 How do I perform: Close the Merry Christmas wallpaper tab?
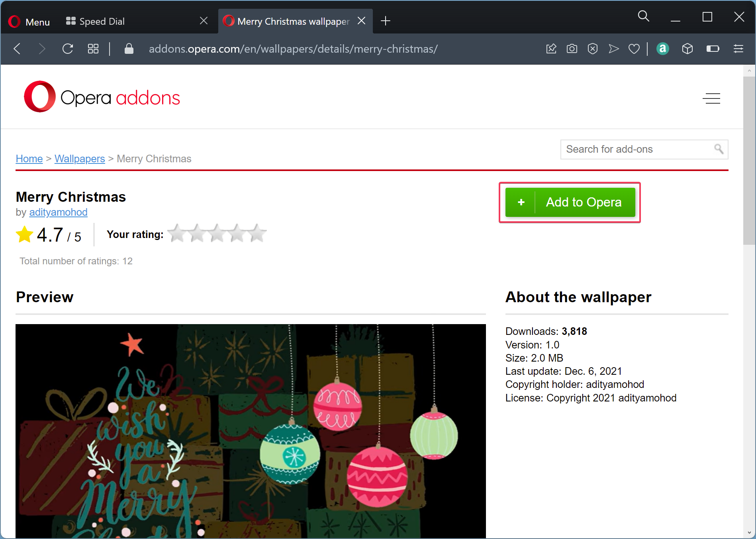361,21
